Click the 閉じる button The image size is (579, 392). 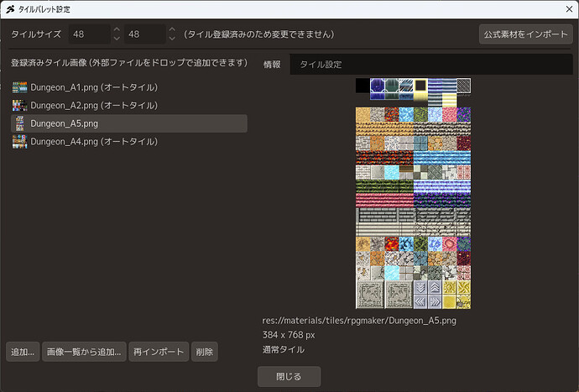pyautogui.click(x=289, y=377)
